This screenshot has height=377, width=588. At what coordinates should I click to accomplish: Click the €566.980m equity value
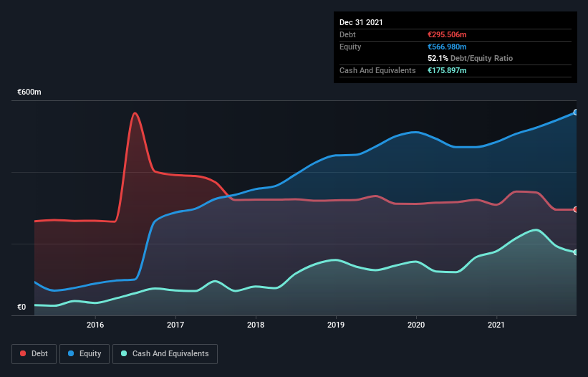(447, 47)
